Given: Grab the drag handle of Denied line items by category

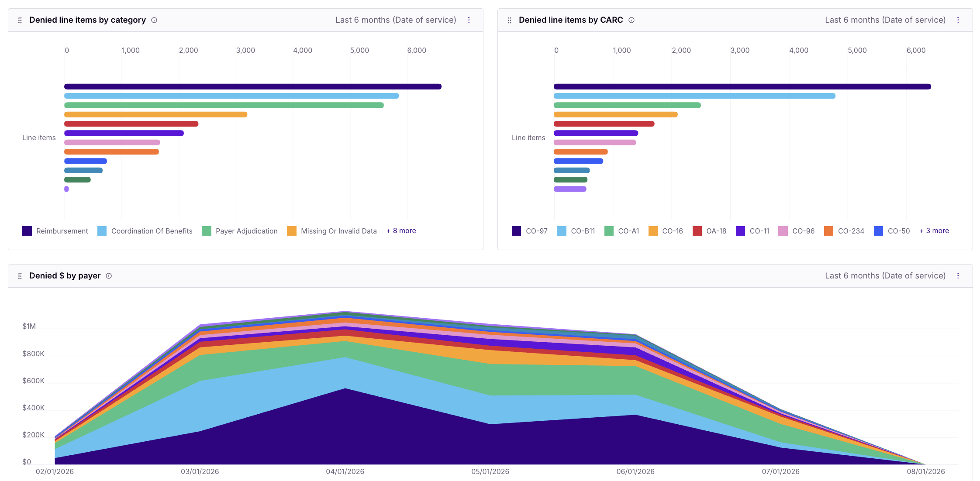Looking at the screenshot, I should point(20,21).
